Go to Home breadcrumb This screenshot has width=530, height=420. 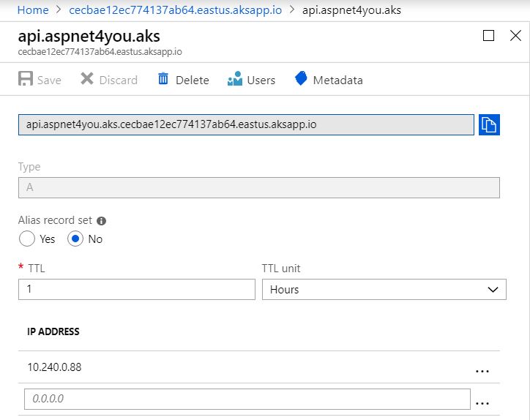pos(33,10)
